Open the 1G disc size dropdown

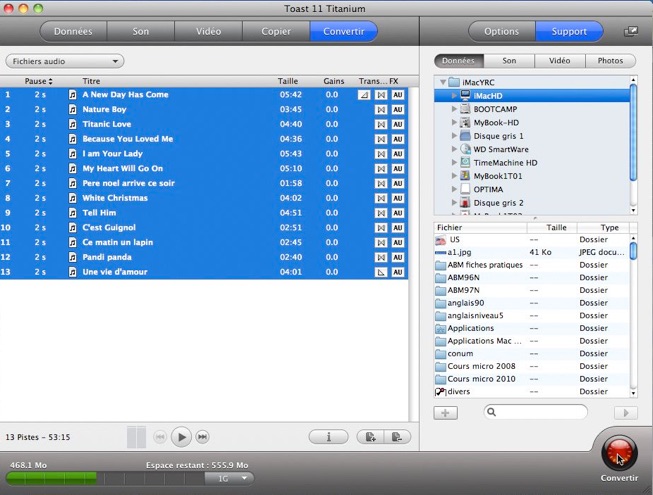229,478
